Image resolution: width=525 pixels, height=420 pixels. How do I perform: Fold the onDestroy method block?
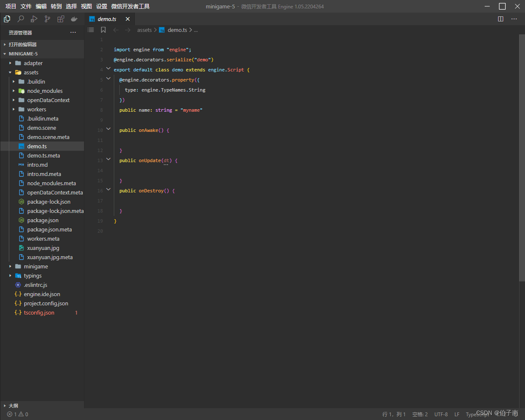[x=108, y=189]
